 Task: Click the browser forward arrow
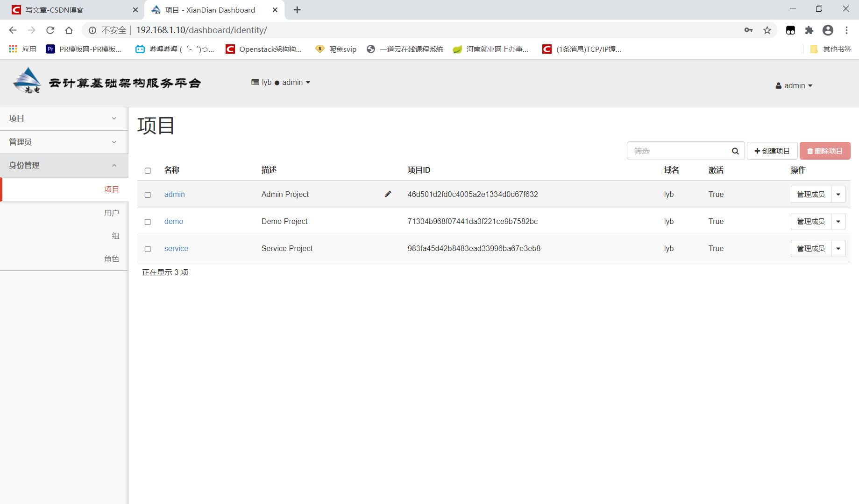pyautogui.click(x=31, y=30)
